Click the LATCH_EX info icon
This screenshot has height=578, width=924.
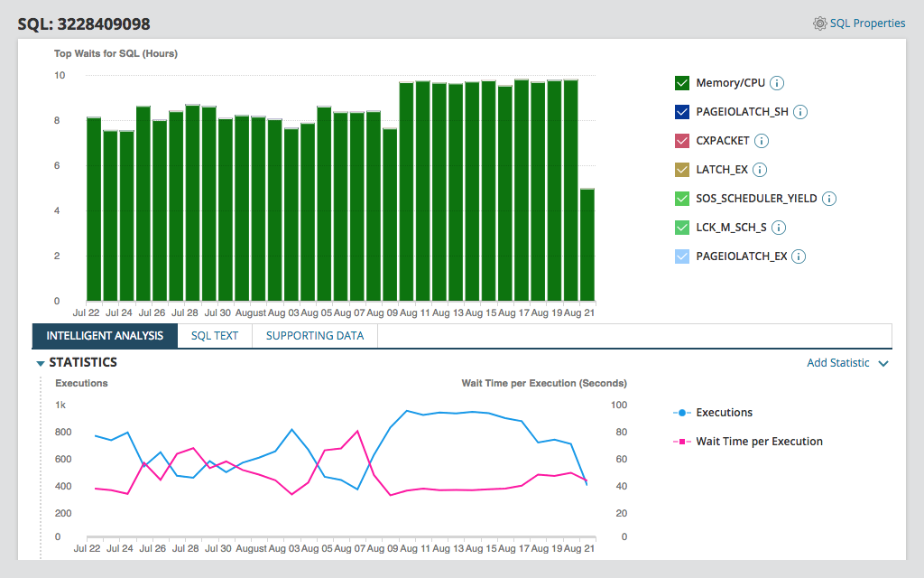coord(760,170)
